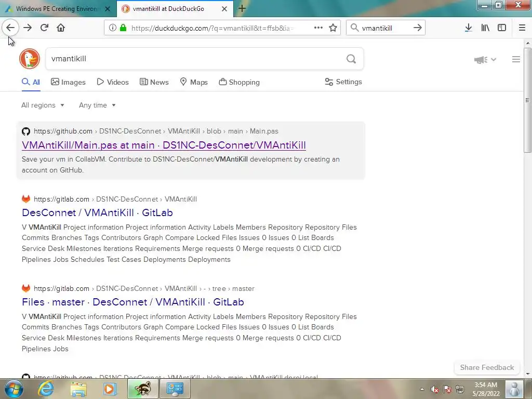Viewport: 532px width, 399px height.
Task: Open Files · master · DesConnet GitLab result
Action: [x=133, y=302]
